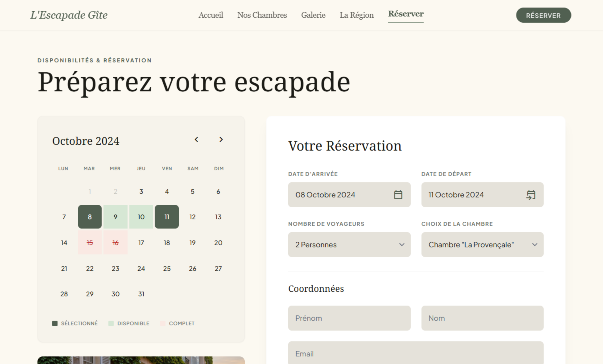Click the Prénom input field
The height and width of the screenshot is (364, 603).
coord(349,318)
